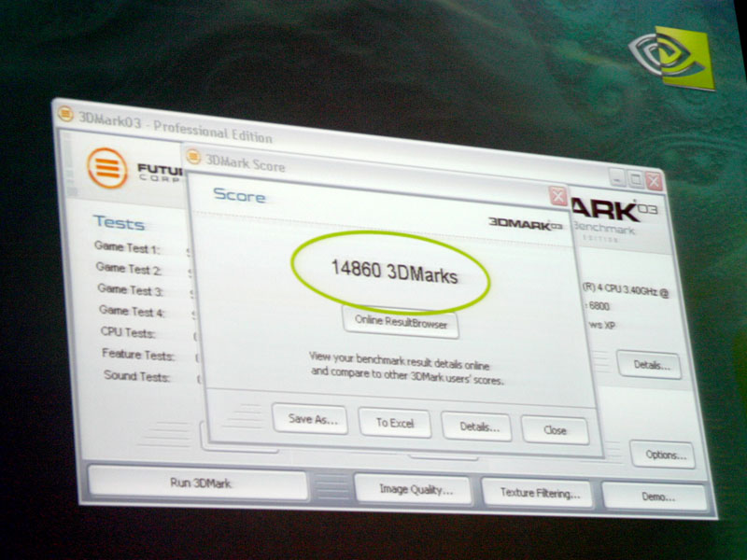
Task: Open Details... in the Score dialog
Action: pyautogui.click(x=477, y=427)
